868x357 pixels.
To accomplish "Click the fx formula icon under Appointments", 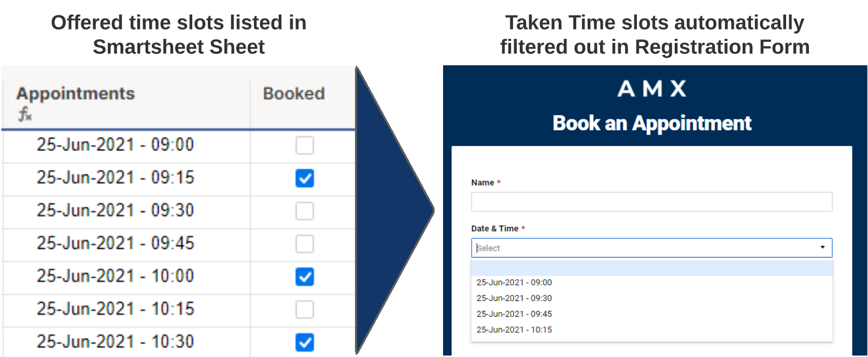I will coord(24,113).
